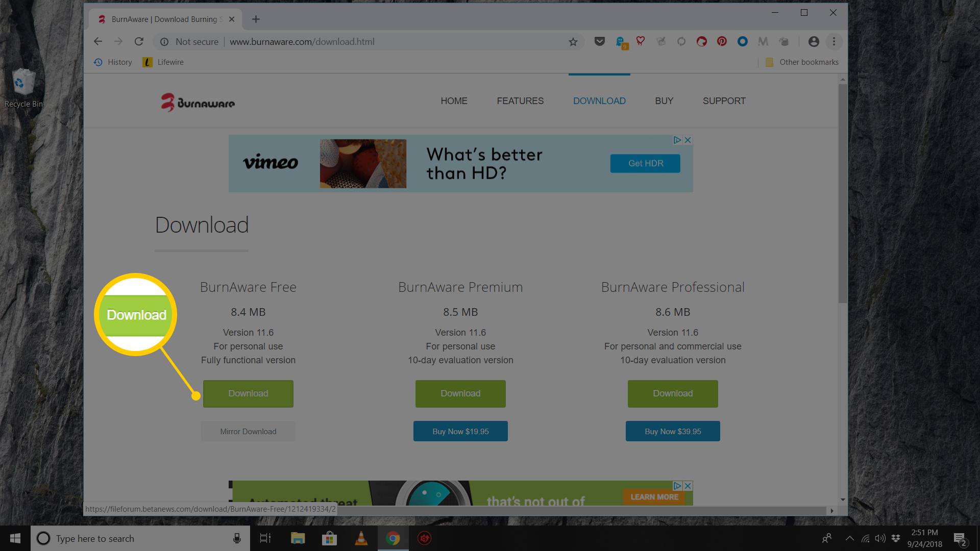
Task: Open the Ghostery ghost extension
Action: point(621,42)
